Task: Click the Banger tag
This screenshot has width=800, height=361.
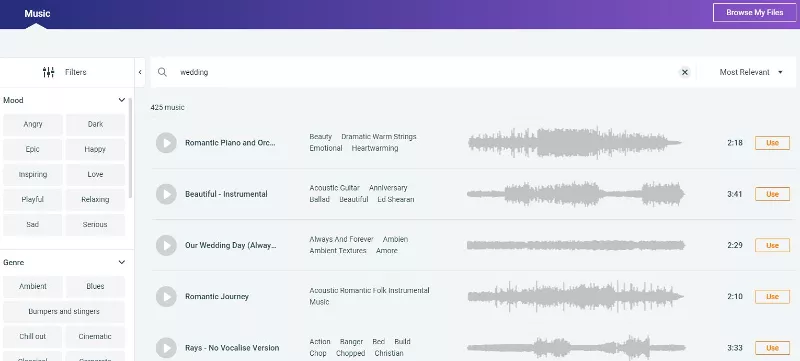Action: pos(351,342)
